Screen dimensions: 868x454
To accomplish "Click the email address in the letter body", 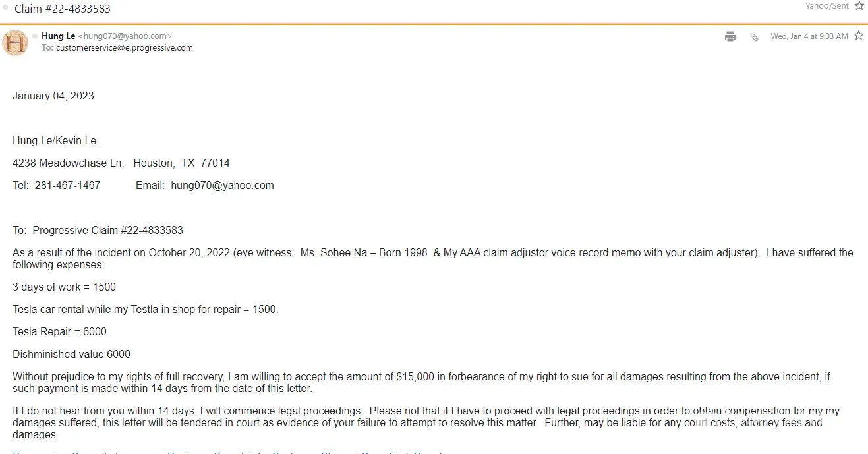I will (222, 186).
